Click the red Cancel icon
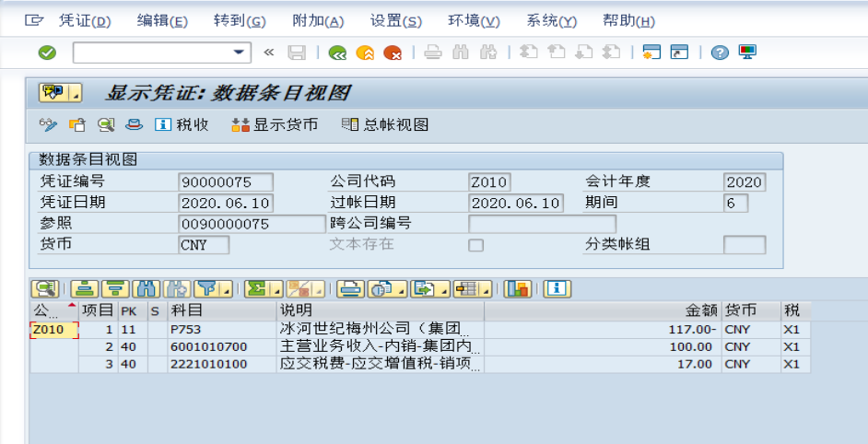Viewport: 868px width, 444px height. pyautogui.click(x=393, y=53)
